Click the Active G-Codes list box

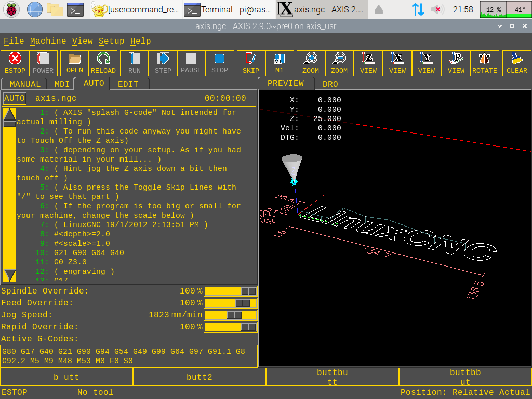coord(129,356)
